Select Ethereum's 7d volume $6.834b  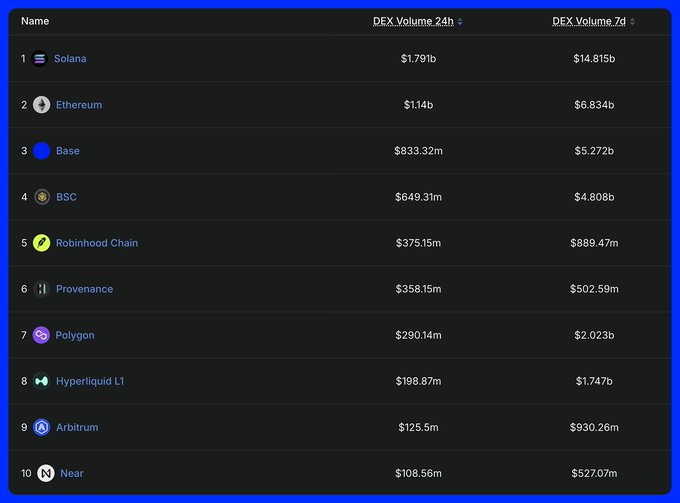point(594,105)
